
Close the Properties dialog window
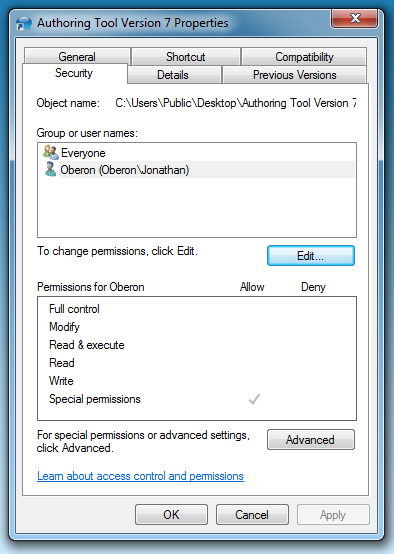(355, 18)
